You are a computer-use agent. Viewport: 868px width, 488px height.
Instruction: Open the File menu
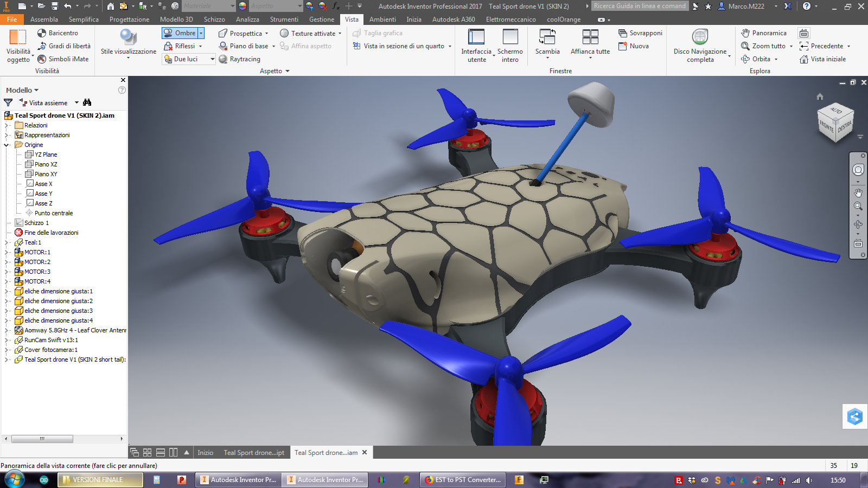tap(12, 19)
